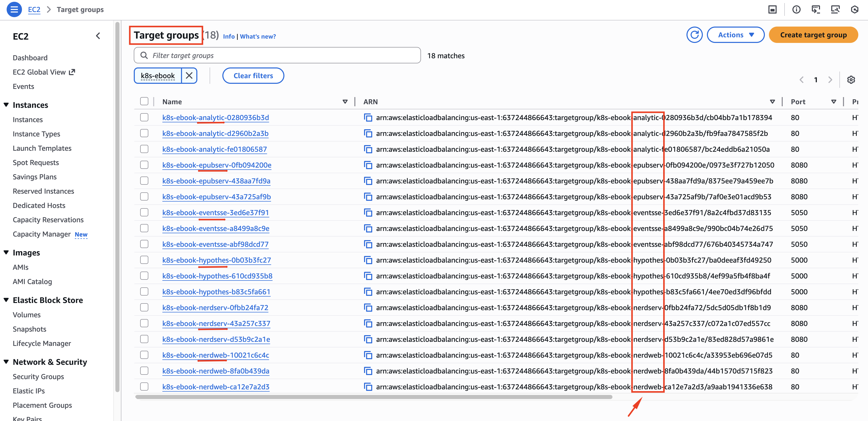This screenshot has width=868, height=421.
Task: Copy ARN of k8s-ebook-nerdserv-0fbb24fa72
Action: pos(368,308)
